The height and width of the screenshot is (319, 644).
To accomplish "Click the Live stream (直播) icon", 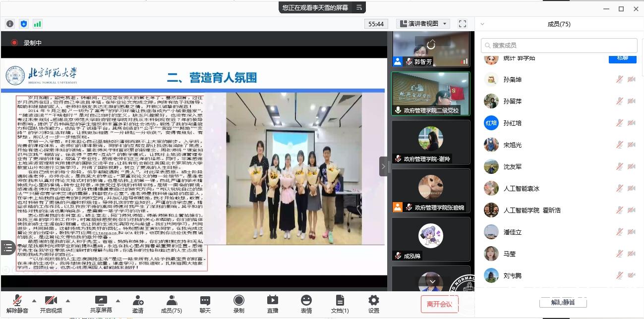I will coord(272,303).
